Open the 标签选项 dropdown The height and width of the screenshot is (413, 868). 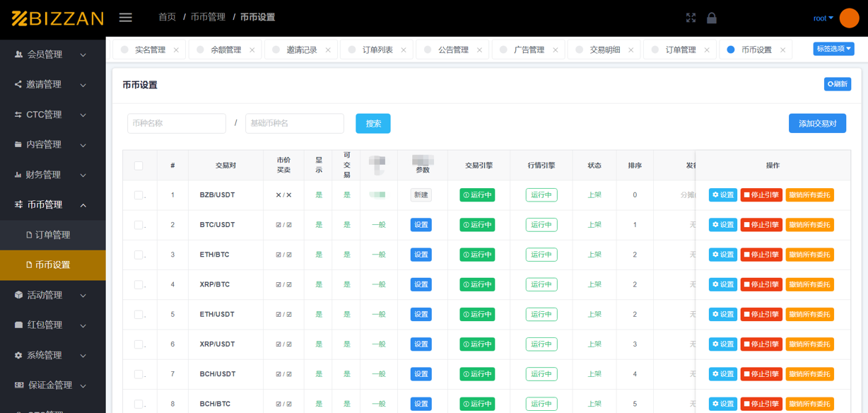[834, 49]
